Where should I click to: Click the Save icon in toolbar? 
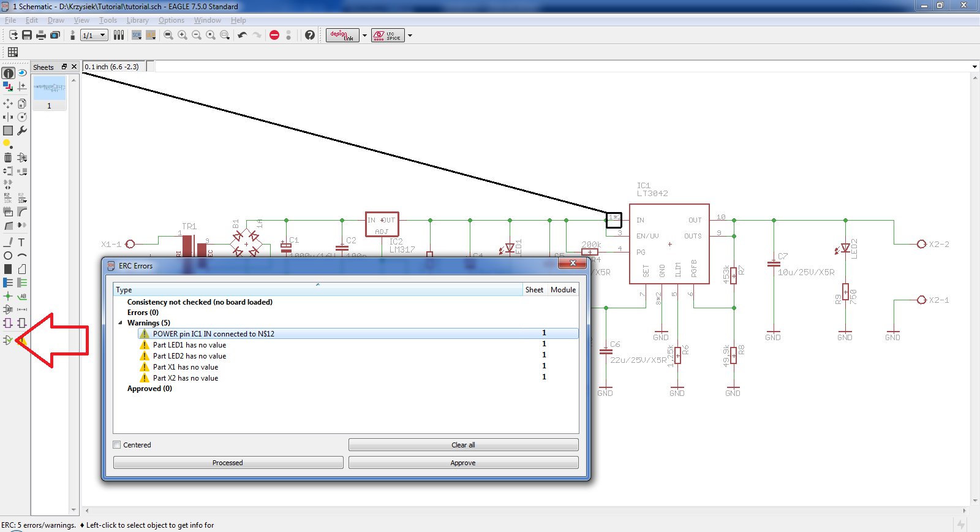pyautogui.click(x=27, y=36)
